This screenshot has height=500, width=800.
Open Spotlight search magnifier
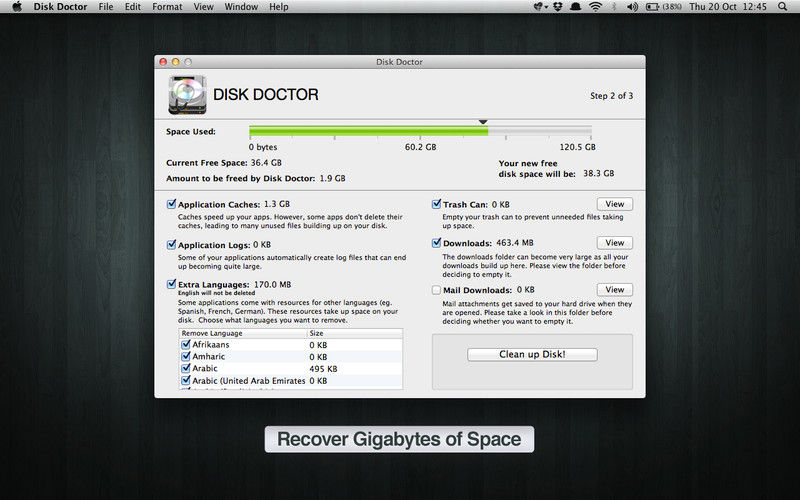[783, 7]
